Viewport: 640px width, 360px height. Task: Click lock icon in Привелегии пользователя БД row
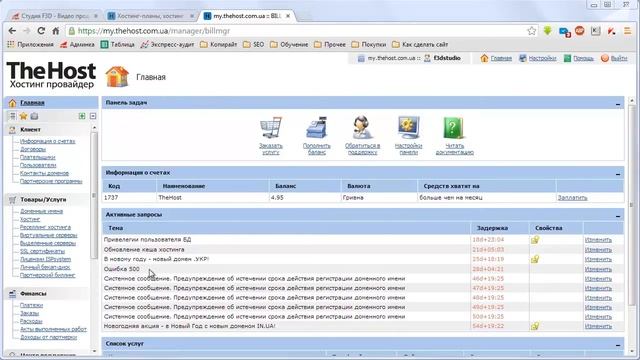(x=535, y=240)
